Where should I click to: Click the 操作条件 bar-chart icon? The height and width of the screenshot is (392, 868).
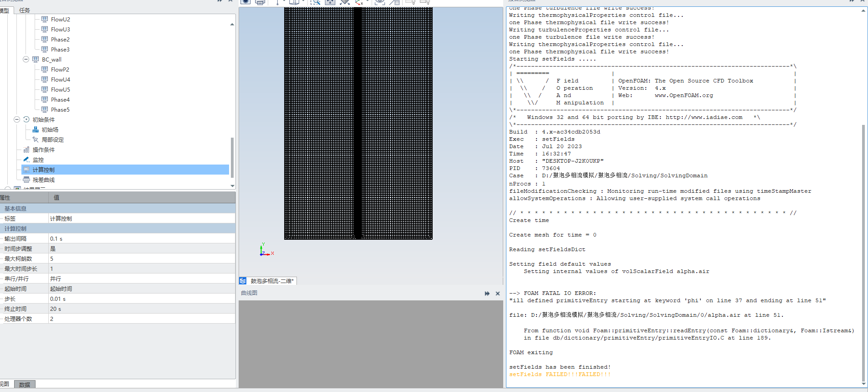click(26, 150)
